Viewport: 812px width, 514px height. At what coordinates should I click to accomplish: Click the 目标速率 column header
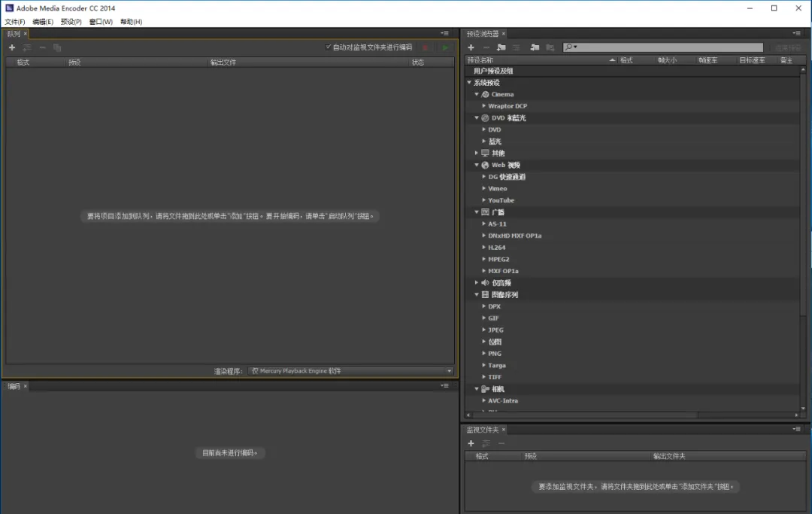(x=752, y=60)
